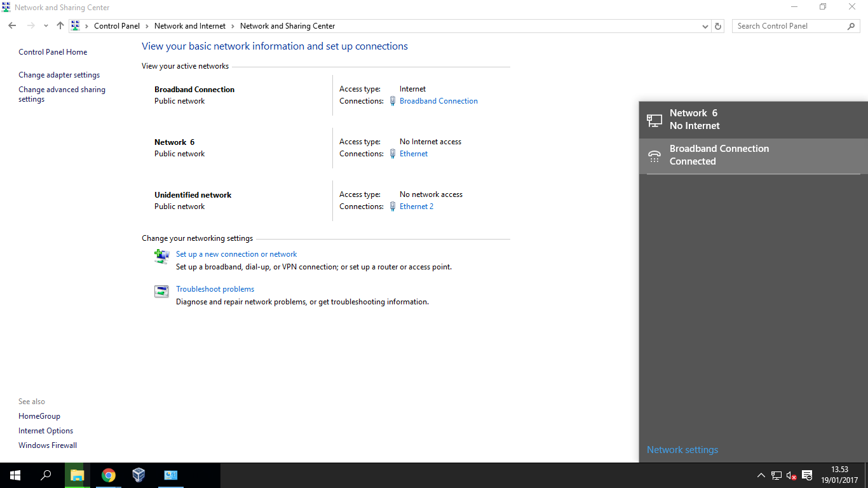Open Windows Firewall
The width and height of the screenshot is (868, 488).
pyautogui.click(x=48, y=445)
